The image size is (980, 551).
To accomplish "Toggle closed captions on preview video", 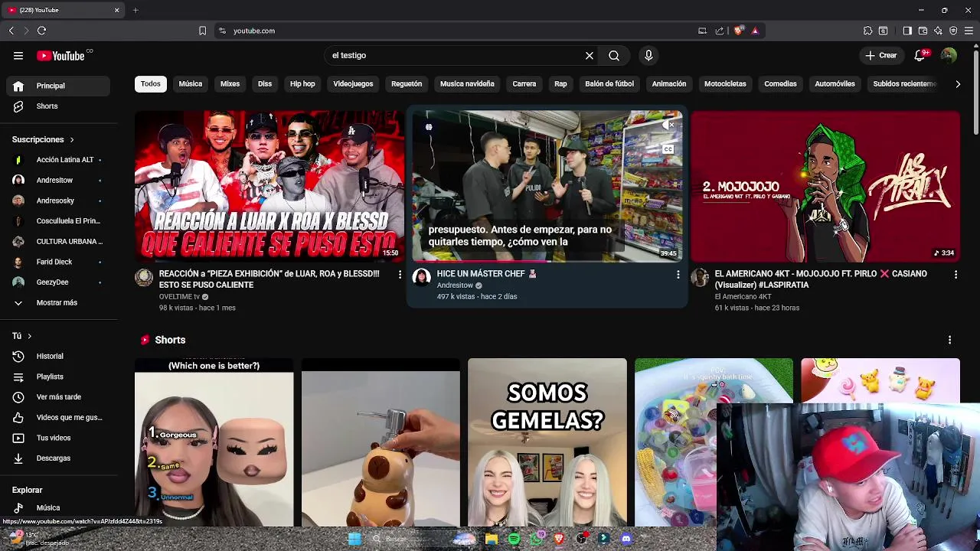I will click(668, 149).
